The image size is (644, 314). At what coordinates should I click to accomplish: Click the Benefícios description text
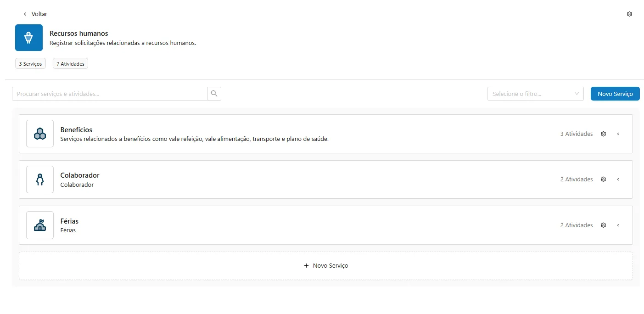[x=195, y=139]
